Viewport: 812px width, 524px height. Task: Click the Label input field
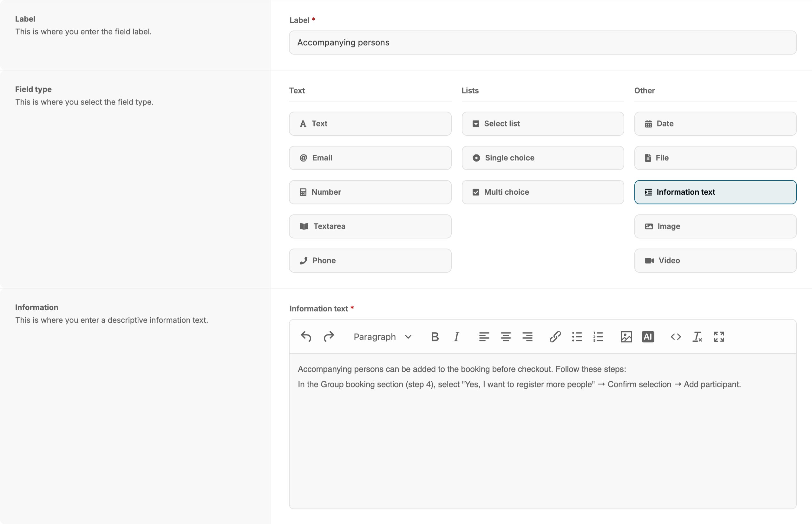pyautogui.click(x=542, y=42)
